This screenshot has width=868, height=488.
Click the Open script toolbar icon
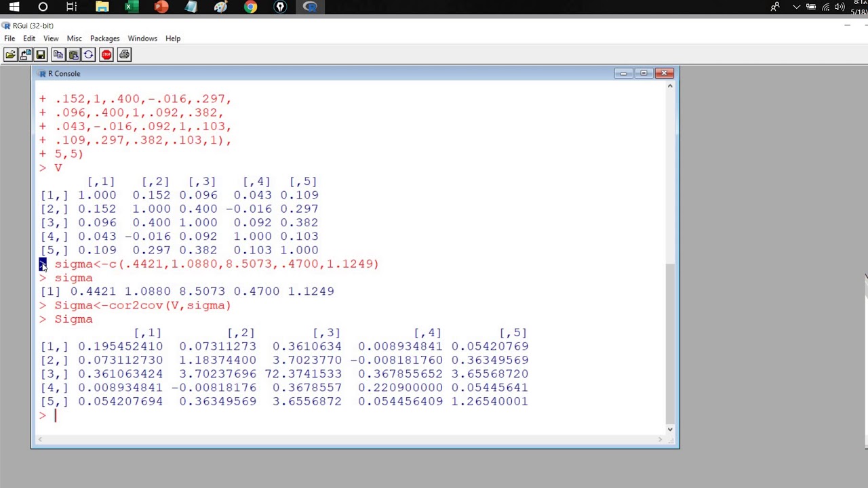(x=10, y=55)
